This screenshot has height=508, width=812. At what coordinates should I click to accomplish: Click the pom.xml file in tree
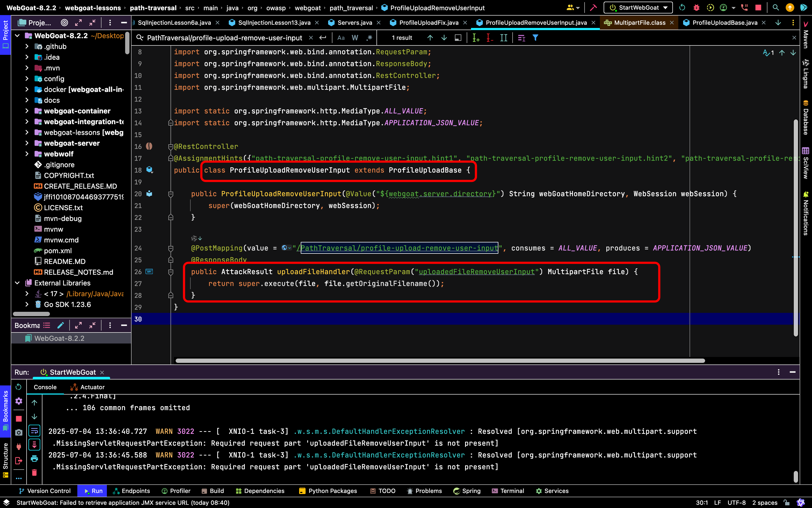tap(58, 251)
